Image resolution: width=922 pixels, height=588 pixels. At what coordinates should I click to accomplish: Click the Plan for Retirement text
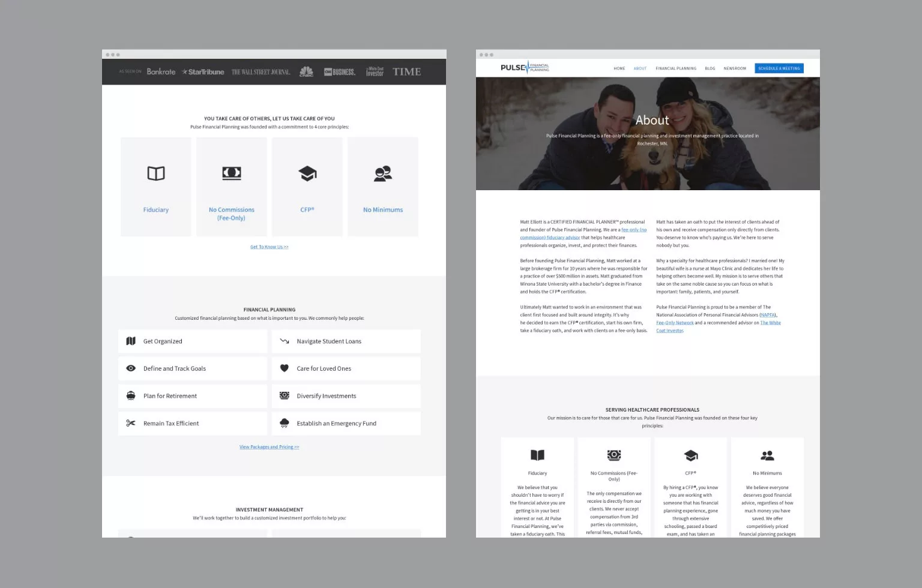tap(170, 396)
